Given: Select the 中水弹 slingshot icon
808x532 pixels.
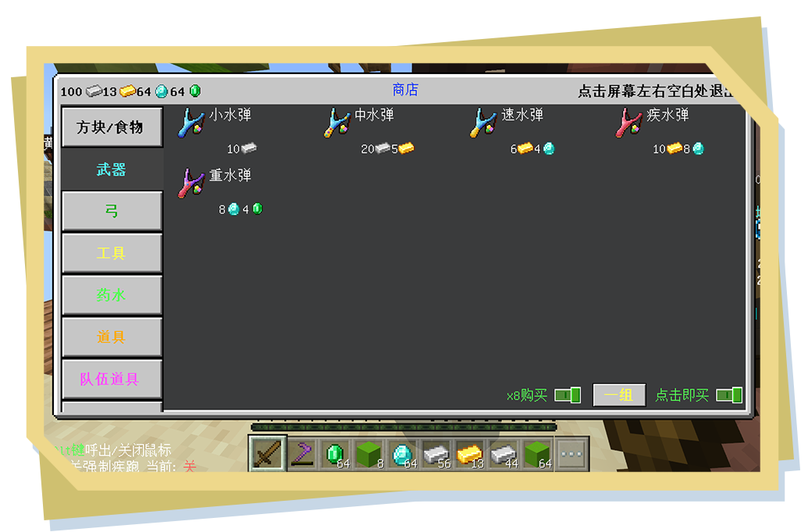Looking at the screenshot, I should click(x=337, y=123).
